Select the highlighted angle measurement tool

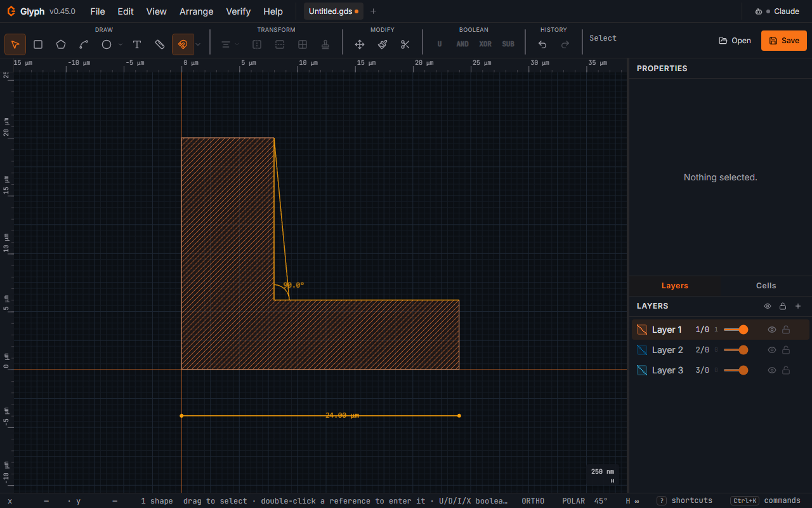pos(183,44)
